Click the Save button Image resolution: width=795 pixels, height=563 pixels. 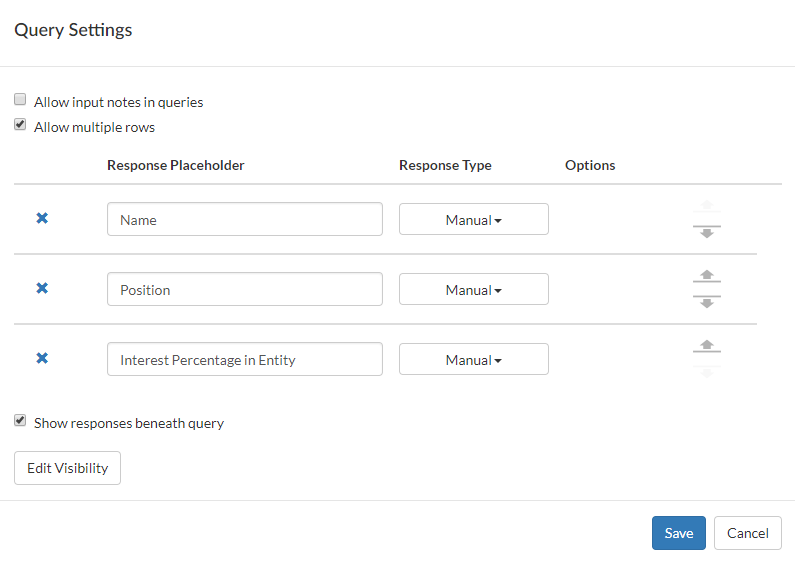[x=678, y=533]
